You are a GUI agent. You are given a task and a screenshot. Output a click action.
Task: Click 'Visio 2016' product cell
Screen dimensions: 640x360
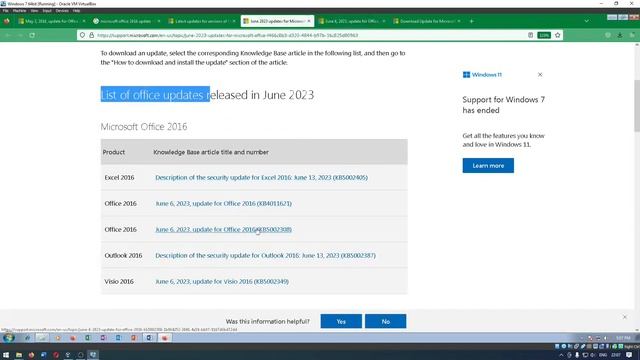pos(119,282)
